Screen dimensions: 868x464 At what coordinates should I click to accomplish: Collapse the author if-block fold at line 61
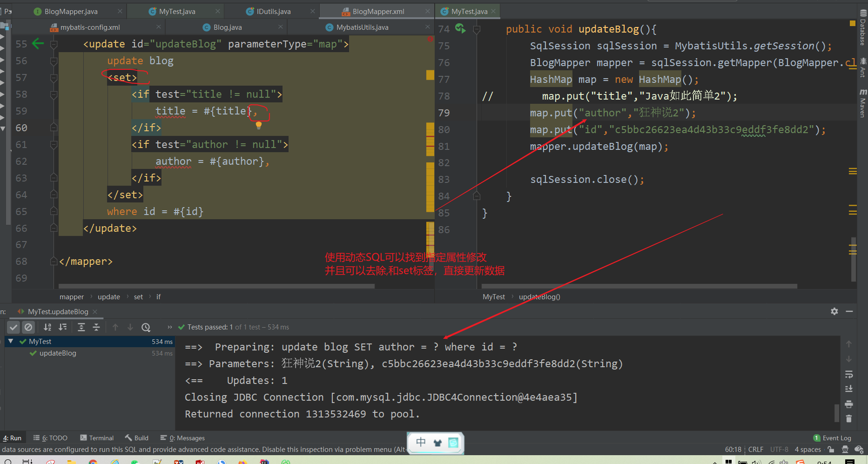[54, 145]
